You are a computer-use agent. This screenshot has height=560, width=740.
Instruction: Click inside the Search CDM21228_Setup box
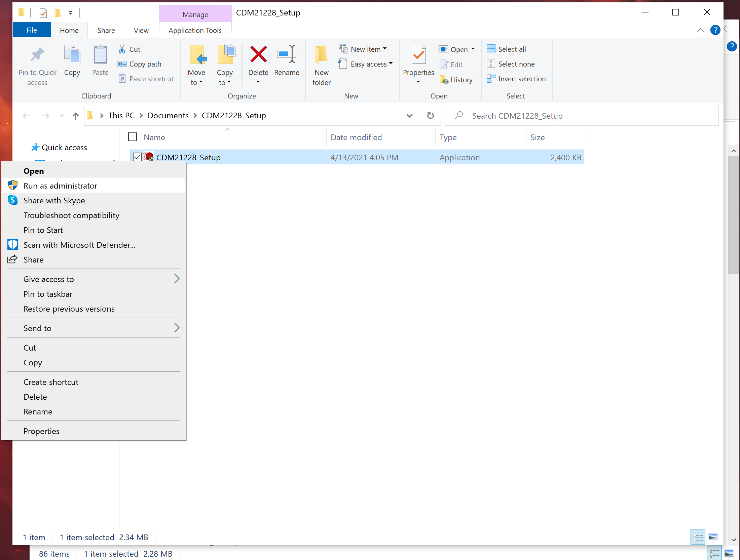click(x=572, y=115)
